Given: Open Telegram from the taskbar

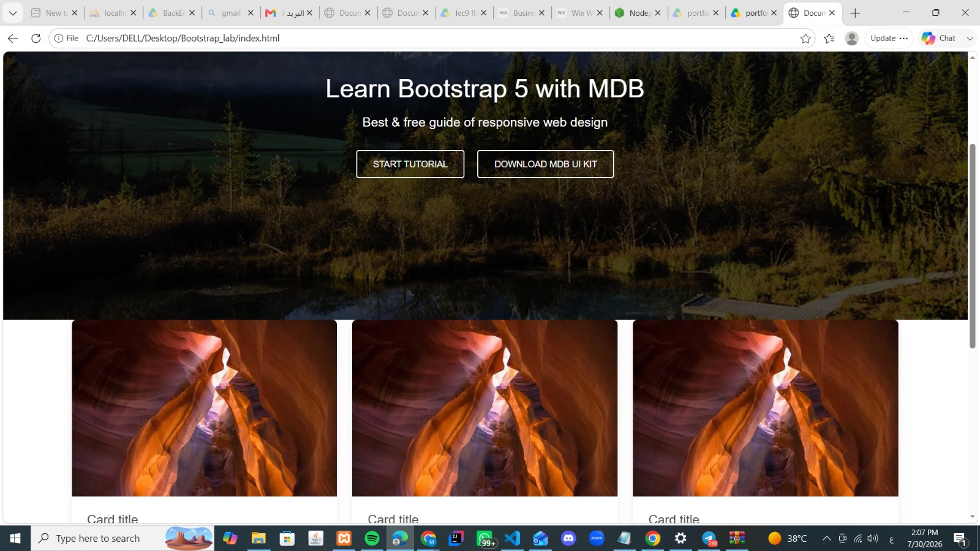Looking at the screenshot, I should [709, 538].
